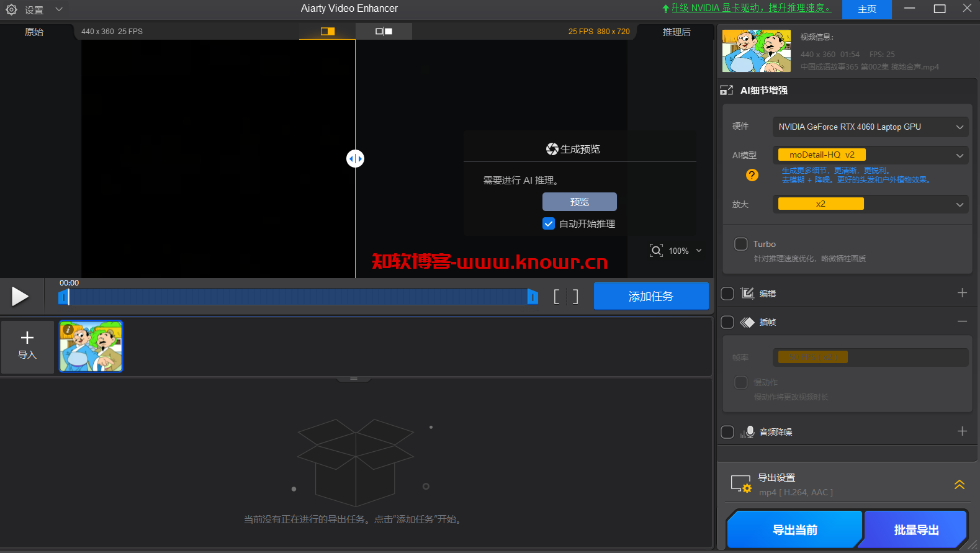
Task: Click the video info preview thumbnail
Action: tap(757, 51)
